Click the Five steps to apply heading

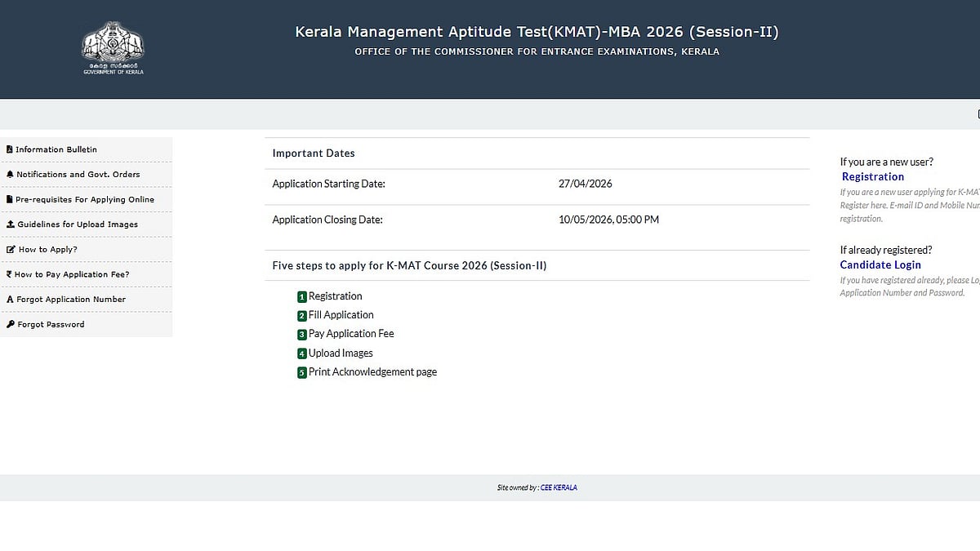click(409, 265)
